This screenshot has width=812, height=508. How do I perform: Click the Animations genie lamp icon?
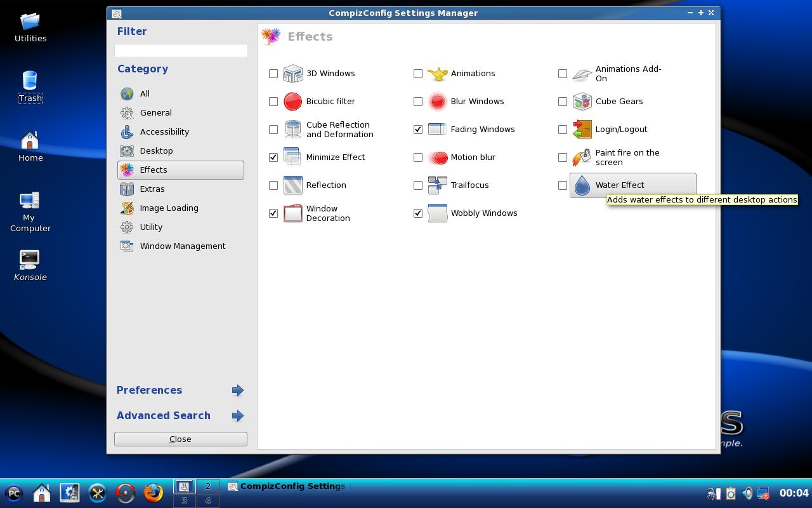(437, 74)
